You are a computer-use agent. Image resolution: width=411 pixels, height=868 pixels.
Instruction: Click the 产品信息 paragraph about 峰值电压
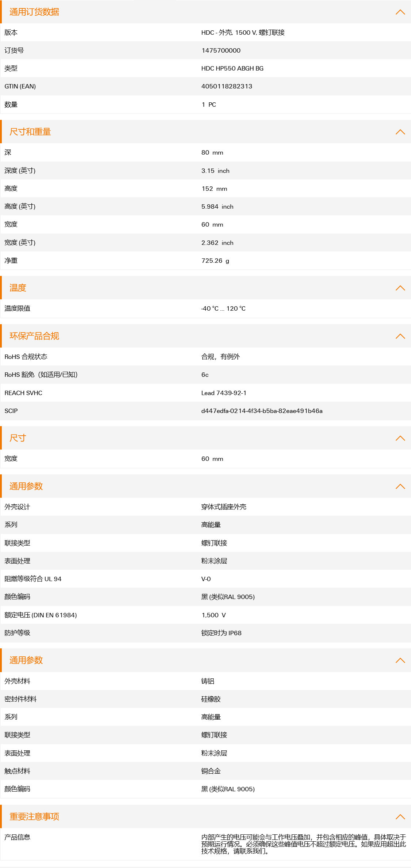coord(304,844)
